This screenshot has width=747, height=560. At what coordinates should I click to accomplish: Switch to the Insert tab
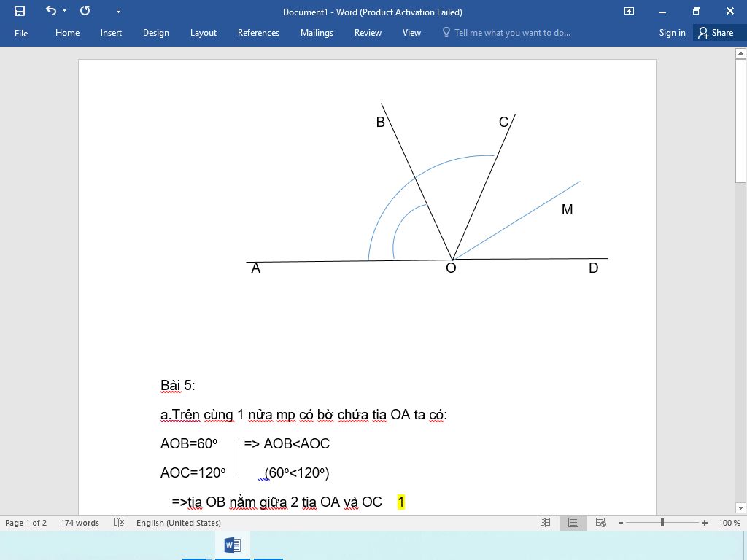tap(111, 33)
